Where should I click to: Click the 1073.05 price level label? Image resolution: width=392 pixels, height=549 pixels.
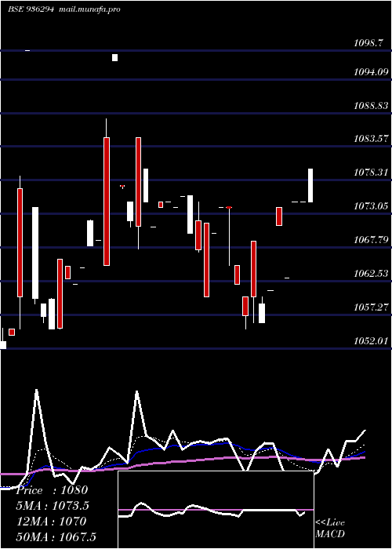pos(371,206)
